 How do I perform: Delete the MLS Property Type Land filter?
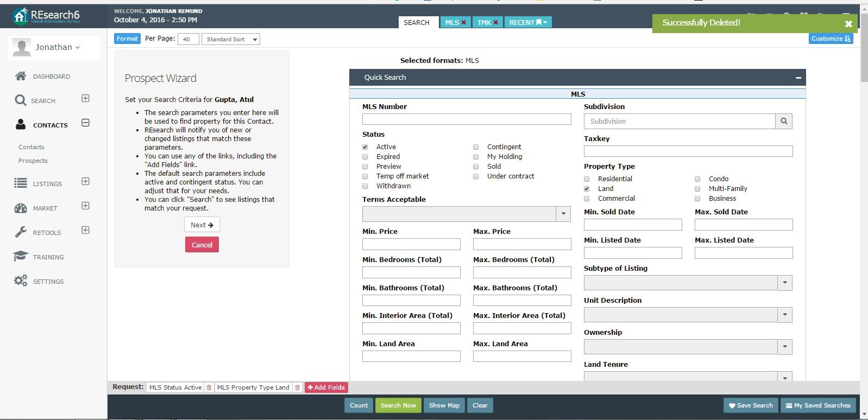pos(297,387)
